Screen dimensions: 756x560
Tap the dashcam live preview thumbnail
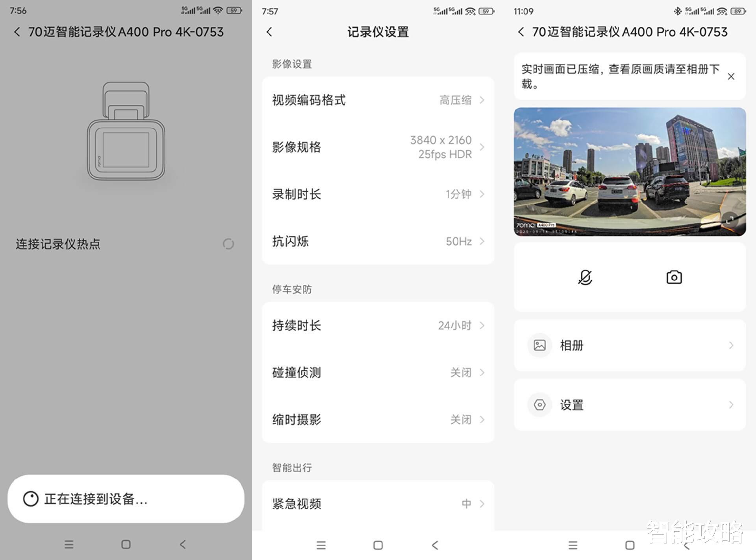629,172
